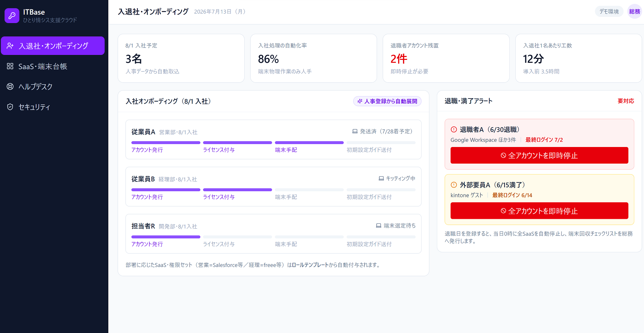Stop all accounts for 外部要員A

click(x=539, y=211)
